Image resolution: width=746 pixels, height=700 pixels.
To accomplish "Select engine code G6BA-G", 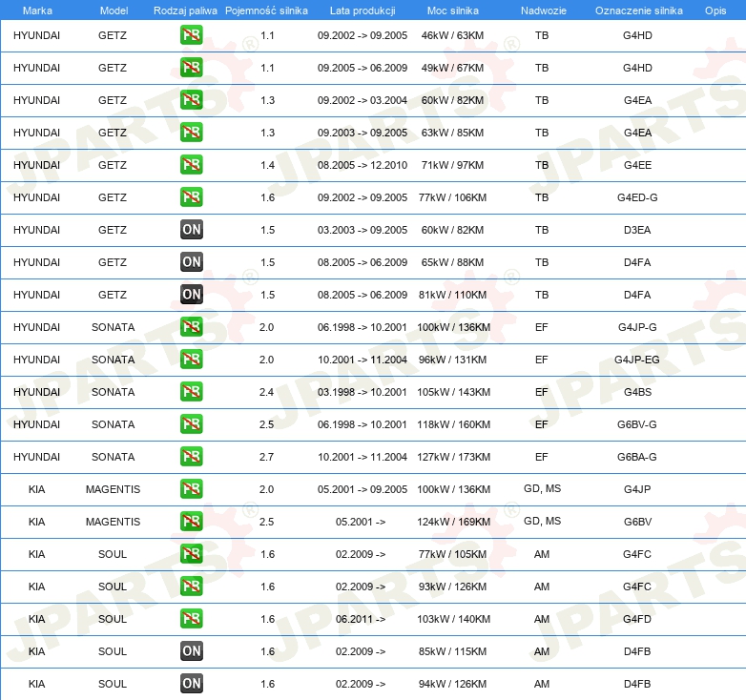I will coord(636,457).
